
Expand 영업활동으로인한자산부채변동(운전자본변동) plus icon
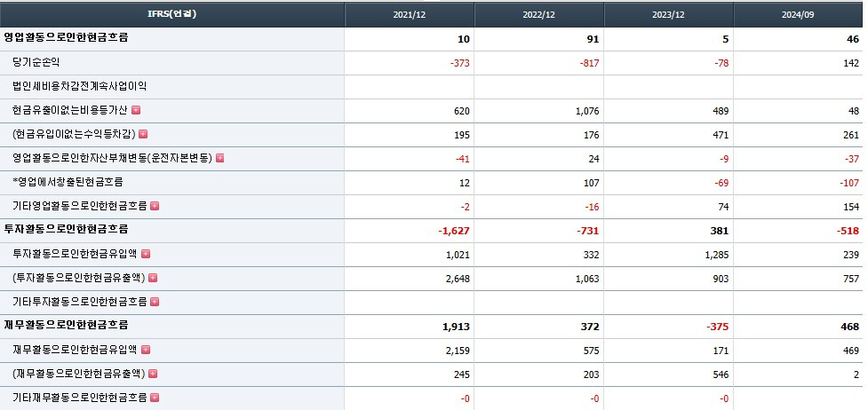click(x=219, y=158)
